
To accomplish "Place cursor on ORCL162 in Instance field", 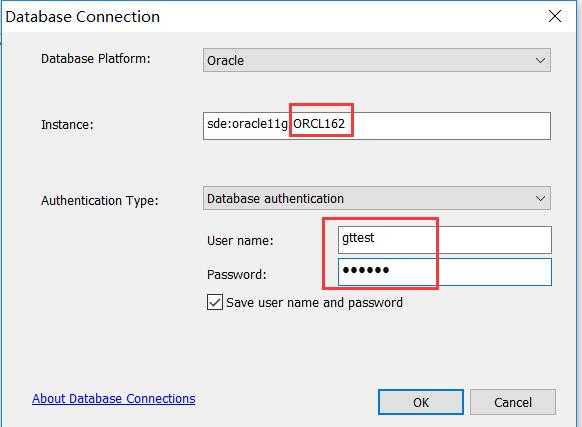I will pos(319,123).
